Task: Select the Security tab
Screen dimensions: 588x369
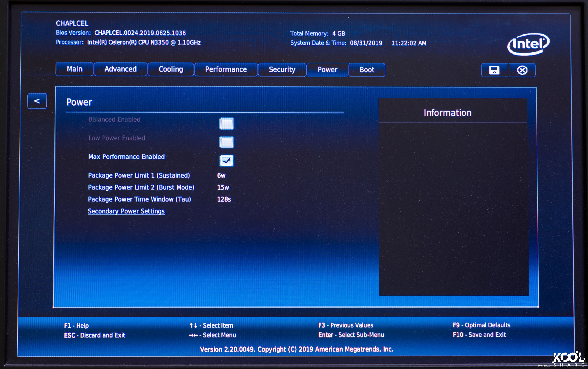Action: coord(282,70)
